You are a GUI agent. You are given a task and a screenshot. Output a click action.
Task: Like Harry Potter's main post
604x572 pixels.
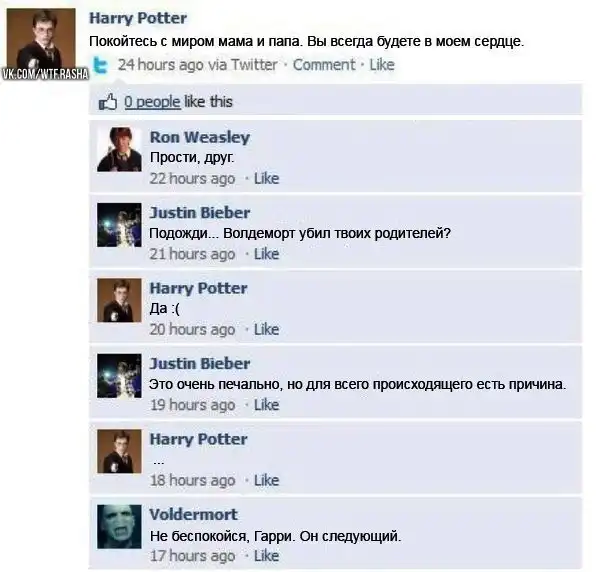click(382, 65)
